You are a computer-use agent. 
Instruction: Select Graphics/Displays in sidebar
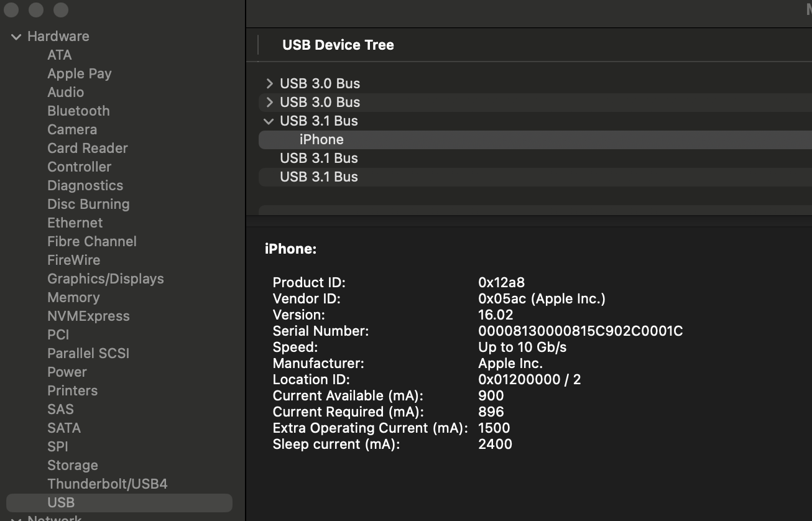(x=106, y=279)
